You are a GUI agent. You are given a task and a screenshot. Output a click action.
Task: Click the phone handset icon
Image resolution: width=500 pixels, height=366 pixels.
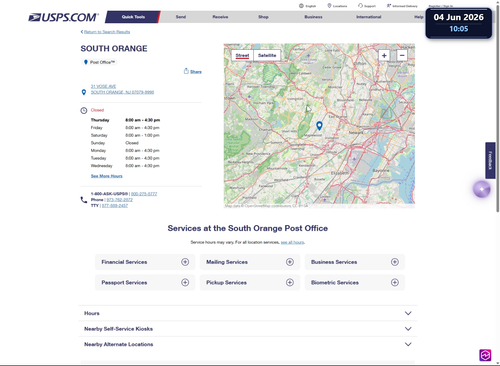[84, 200]
